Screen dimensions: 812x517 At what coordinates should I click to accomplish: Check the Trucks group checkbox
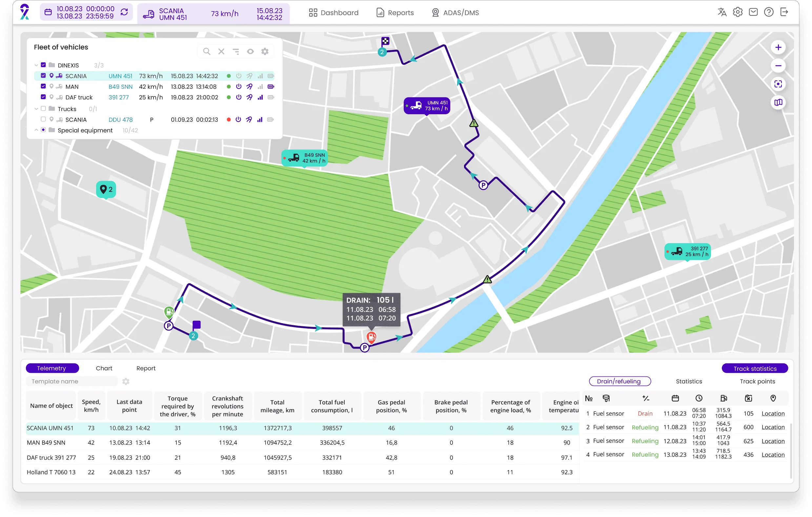pos(43,109)
